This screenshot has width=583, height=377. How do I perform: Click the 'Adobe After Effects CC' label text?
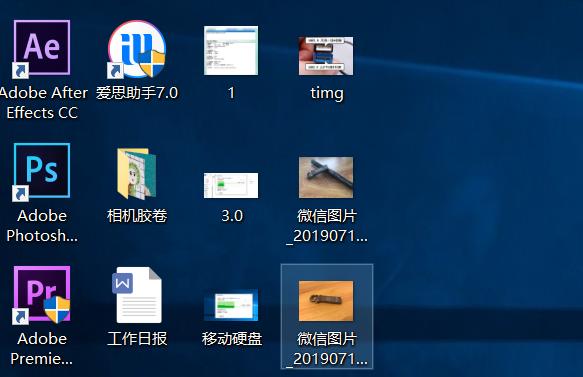coord(43,103)
